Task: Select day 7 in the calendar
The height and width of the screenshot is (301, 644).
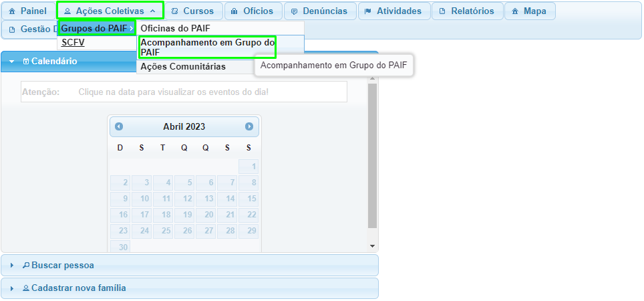Action: (227, 183)
